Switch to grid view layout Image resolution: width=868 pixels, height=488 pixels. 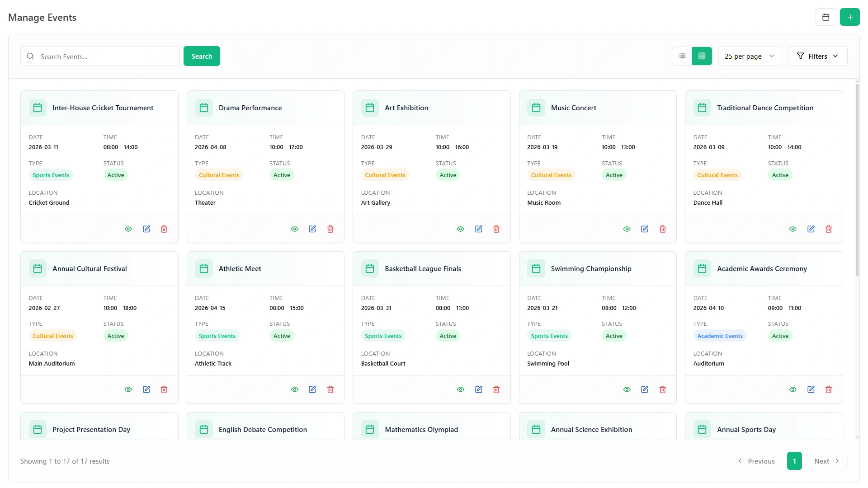[702, 56]
